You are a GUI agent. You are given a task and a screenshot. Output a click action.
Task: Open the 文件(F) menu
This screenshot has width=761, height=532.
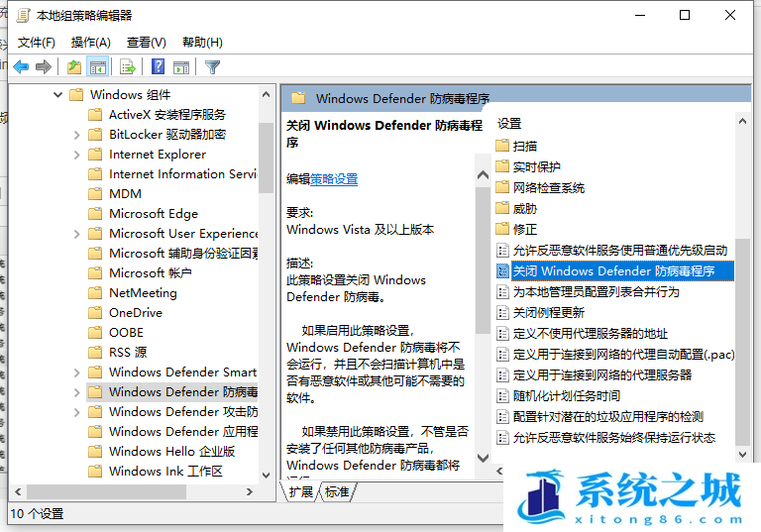pyautogui.click(x=37, y=43)
